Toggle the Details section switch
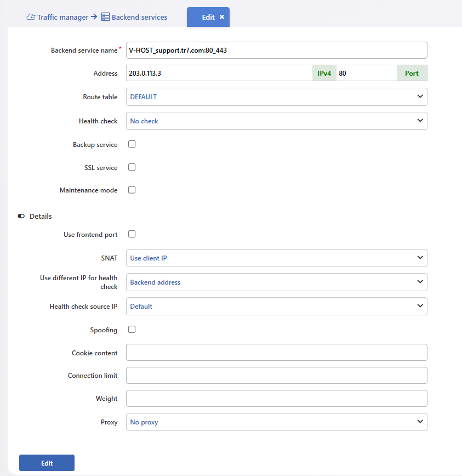This screenshot has height=476, width=462. tap(21, 216)
